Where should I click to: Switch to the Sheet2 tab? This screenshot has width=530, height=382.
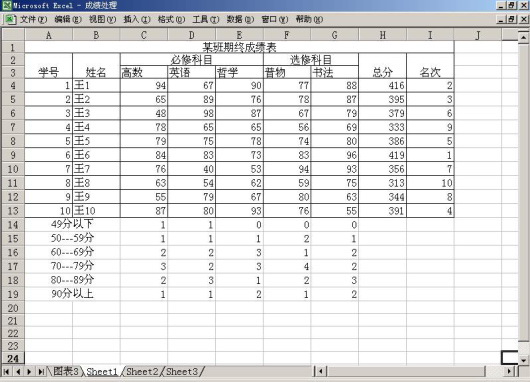pyautogui.click(x=142, y=371)
